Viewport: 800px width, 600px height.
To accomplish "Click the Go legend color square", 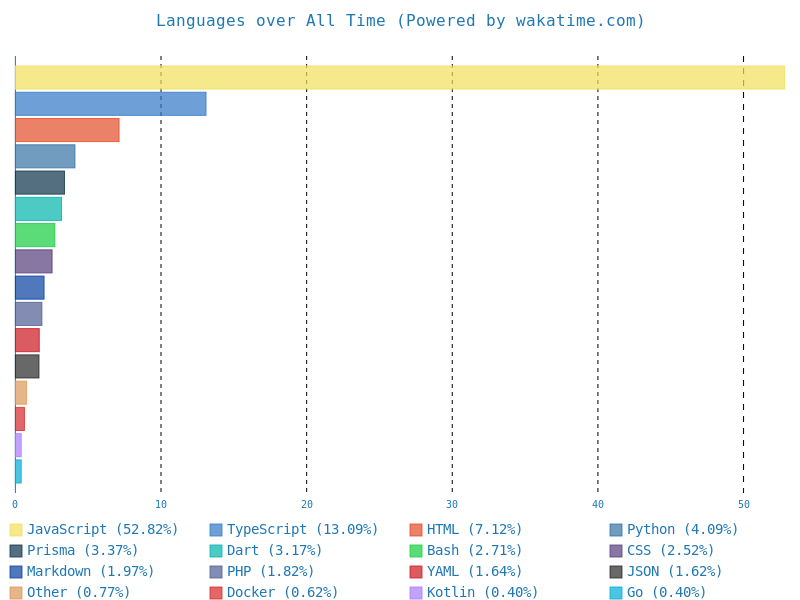I will (x=616, y=593).
